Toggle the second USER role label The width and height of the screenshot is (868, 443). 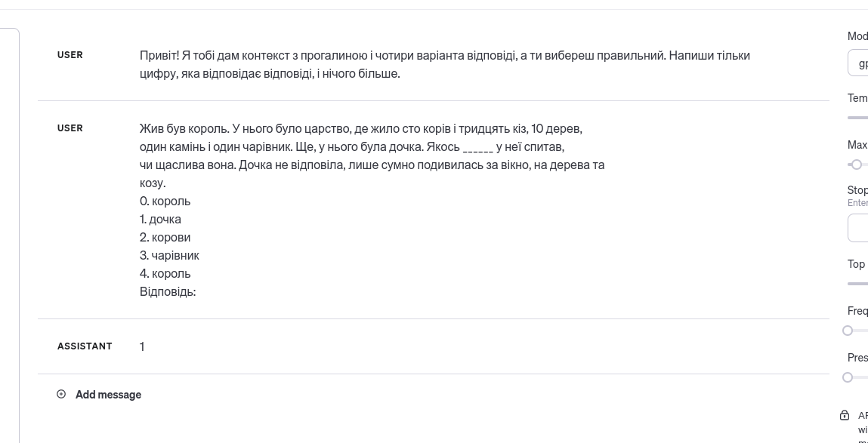click(x=70, y=128)
